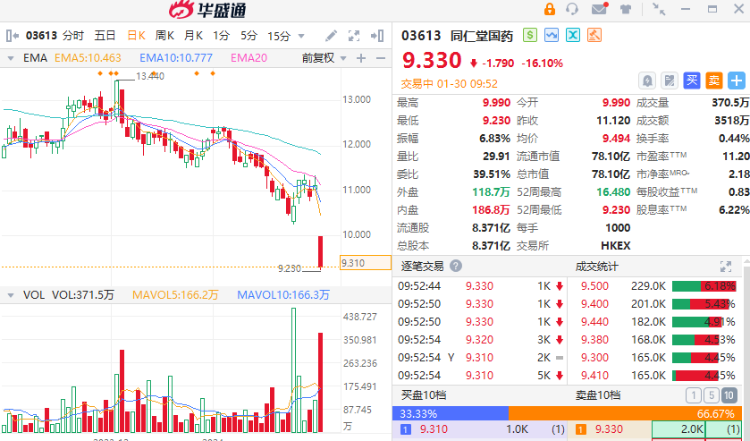Click the EMA20 indicator label
The height and width of the screenshot is (441, 750).
(249, 58)
